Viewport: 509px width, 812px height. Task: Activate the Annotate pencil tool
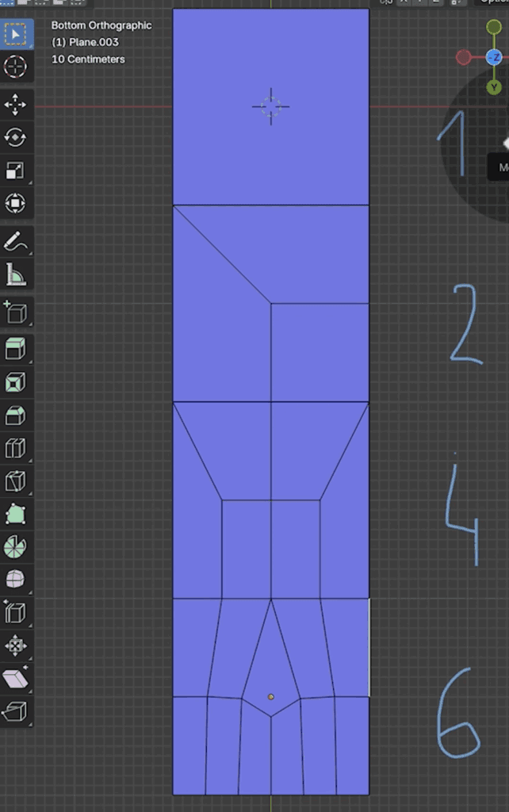point(16,241)
